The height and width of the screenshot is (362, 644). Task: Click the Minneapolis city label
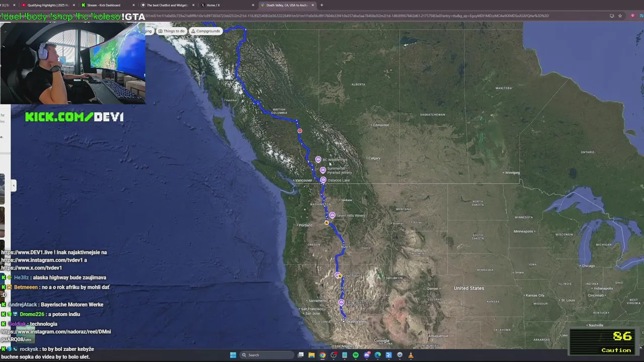click(523, 231)
